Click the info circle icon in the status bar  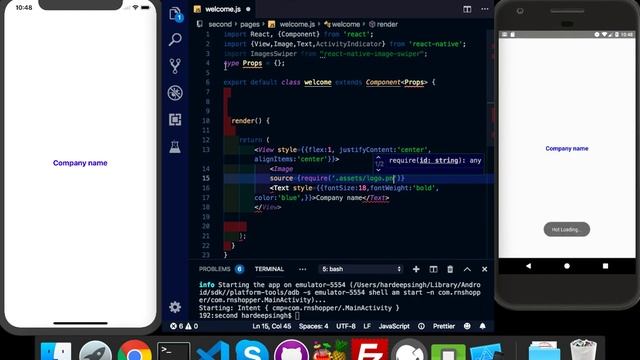click(x=421, y=326)
